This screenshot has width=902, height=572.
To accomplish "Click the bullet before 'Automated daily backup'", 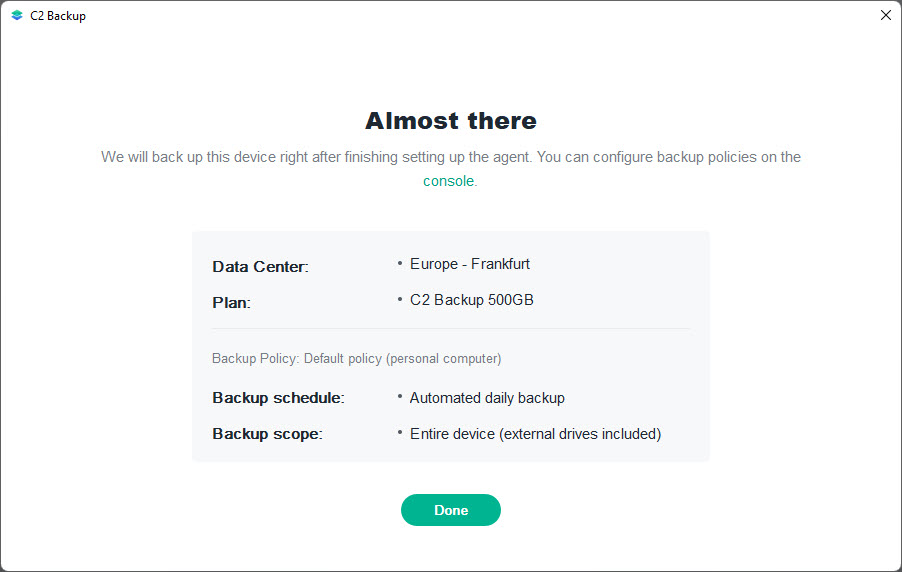I will [x=400, y=397].
